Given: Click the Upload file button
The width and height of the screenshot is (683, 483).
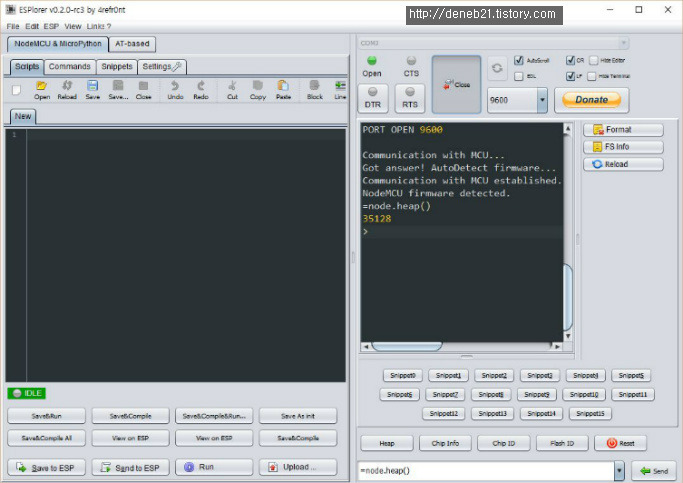Looking at the screenshot, I should pyautogui.click(x=298, y=467).
